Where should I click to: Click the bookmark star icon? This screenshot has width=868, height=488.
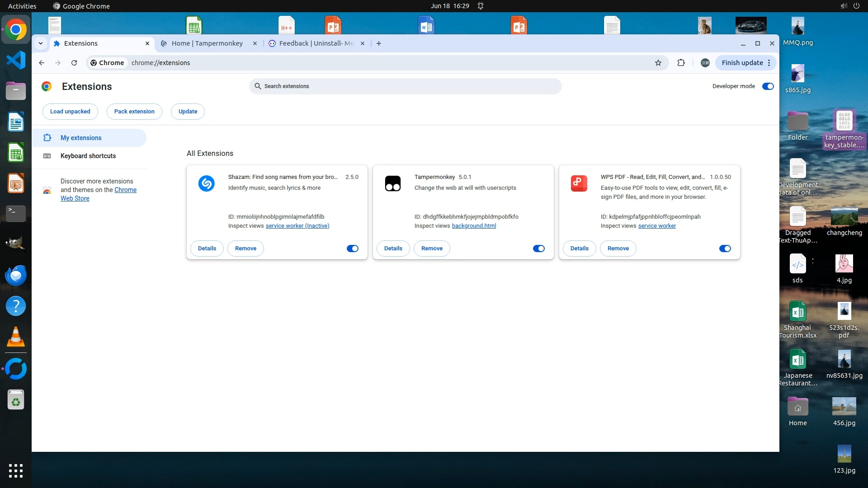[658, 63]
